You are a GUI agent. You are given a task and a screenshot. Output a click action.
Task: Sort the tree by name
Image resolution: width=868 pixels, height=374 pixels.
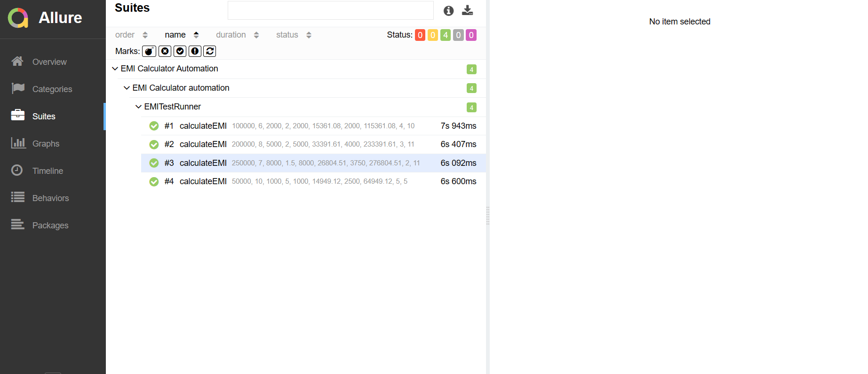(x=182, y=35)
